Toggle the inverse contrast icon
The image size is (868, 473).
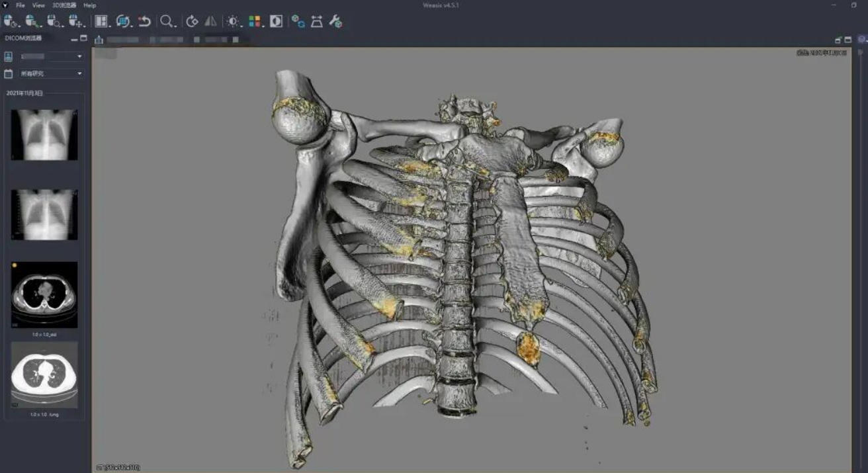click(x=276, y=21)
